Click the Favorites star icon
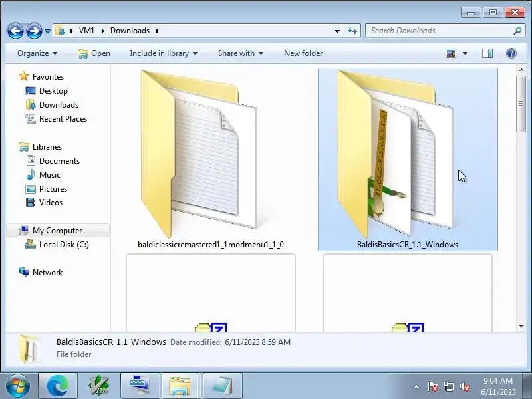 click(x=24, y=76)
